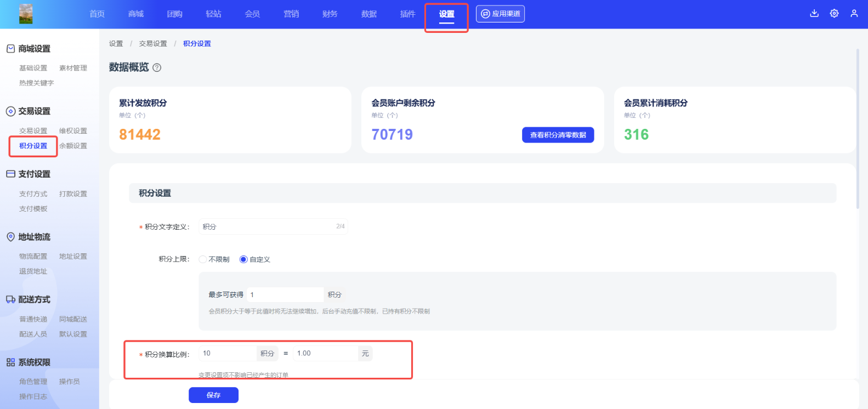Click the 系统权限 grid icon
868x409 pixels.
(x=10, y=362)
